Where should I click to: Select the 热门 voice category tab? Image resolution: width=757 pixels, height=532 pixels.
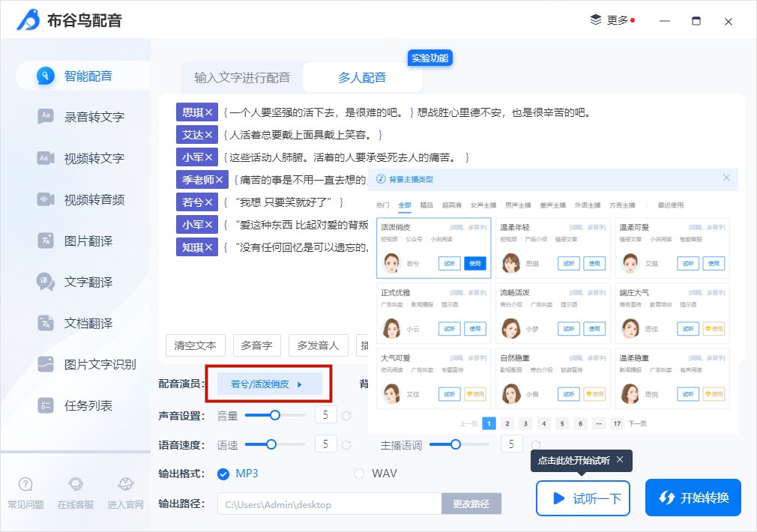(382, 205)
